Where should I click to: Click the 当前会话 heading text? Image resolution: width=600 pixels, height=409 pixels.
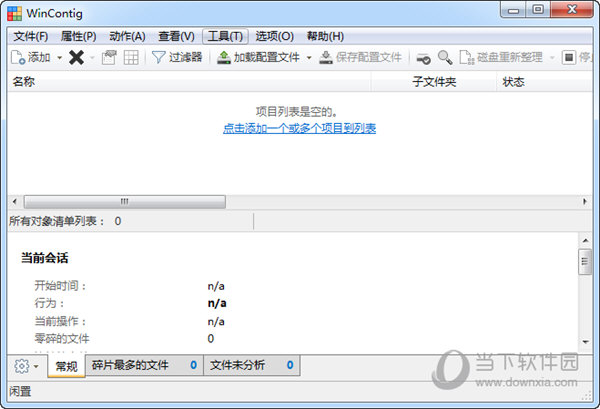click(44, 258)
